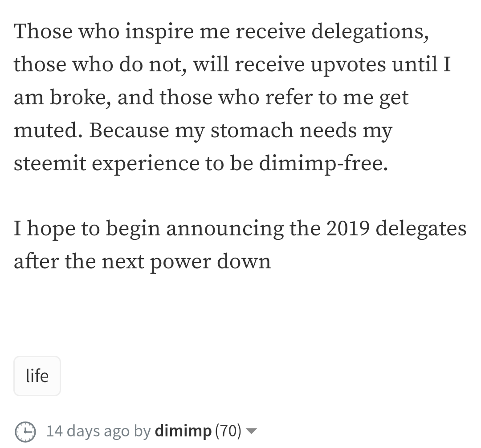This screenshot has height=448, width=481.
Task: Click the word "announcing" in second paragraph
Action: click(x=225, y=229)
